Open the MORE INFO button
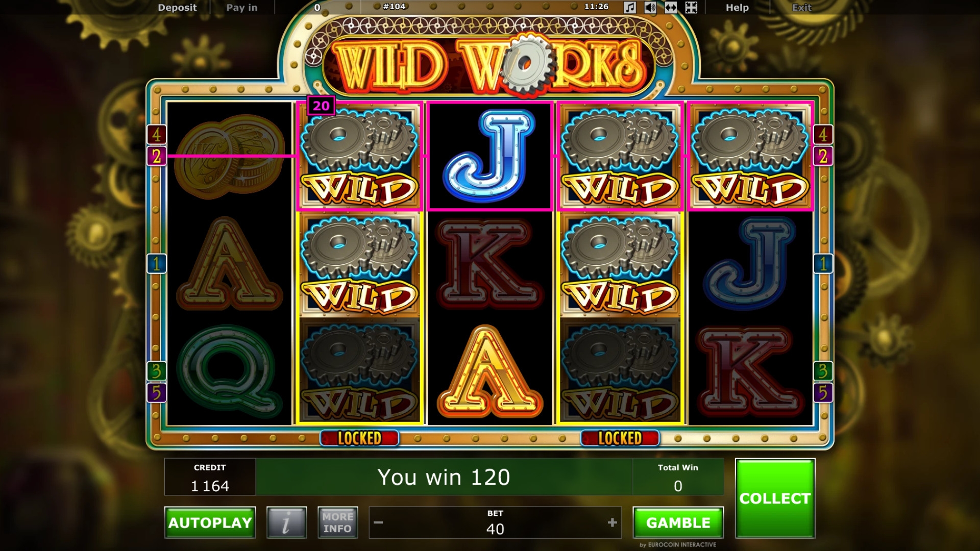The width and height of the screenshot is (980, 551). tap(337, 522)
